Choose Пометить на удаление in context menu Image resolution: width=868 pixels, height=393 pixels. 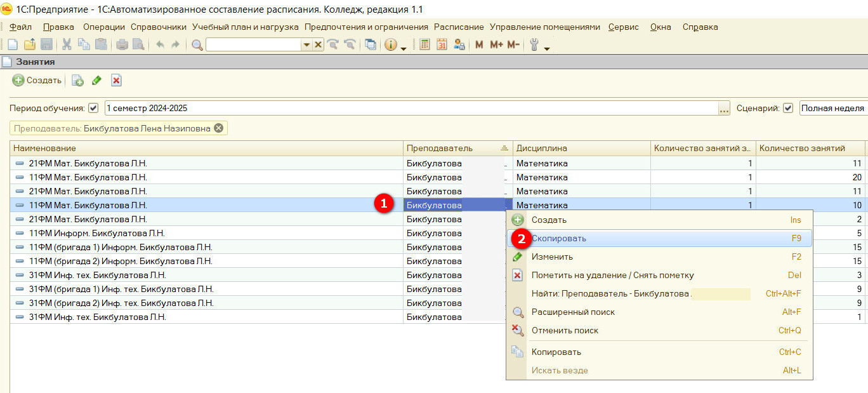pyautogui.click(x=659, y=276)
